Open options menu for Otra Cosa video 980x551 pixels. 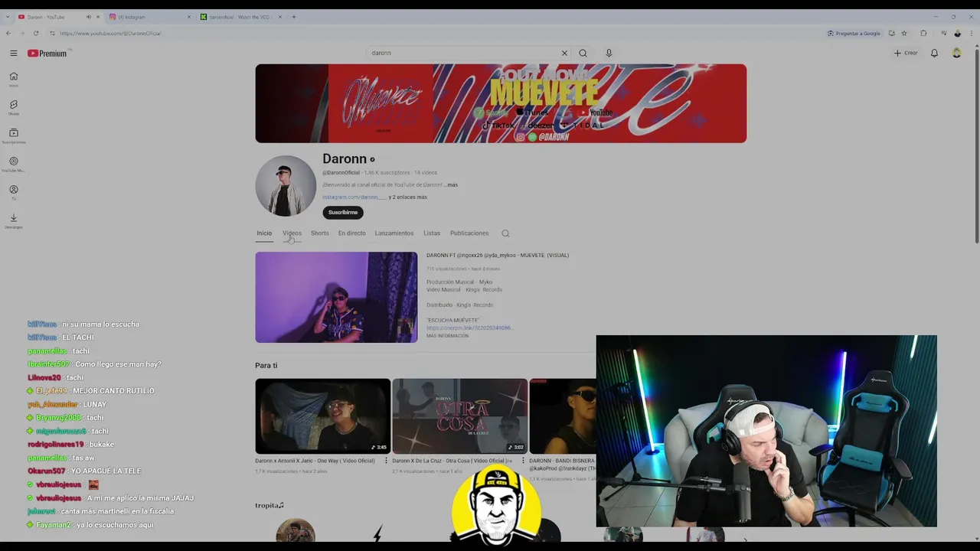[x=523, y=461]
